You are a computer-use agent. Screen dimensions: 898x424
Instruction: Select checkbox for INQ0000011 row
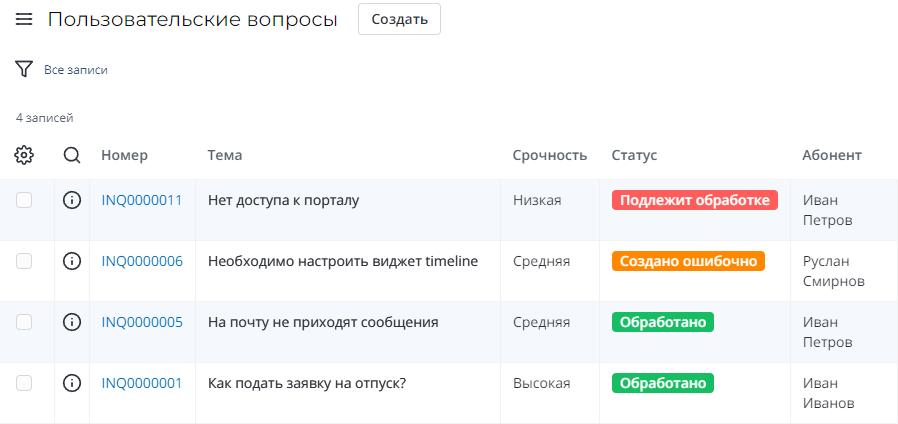(24, 200)
